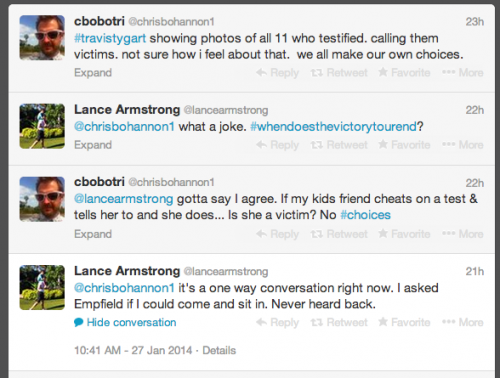
Task: Open the Details link beside 27 Jan 2014
Action: [x=219, y=350]
